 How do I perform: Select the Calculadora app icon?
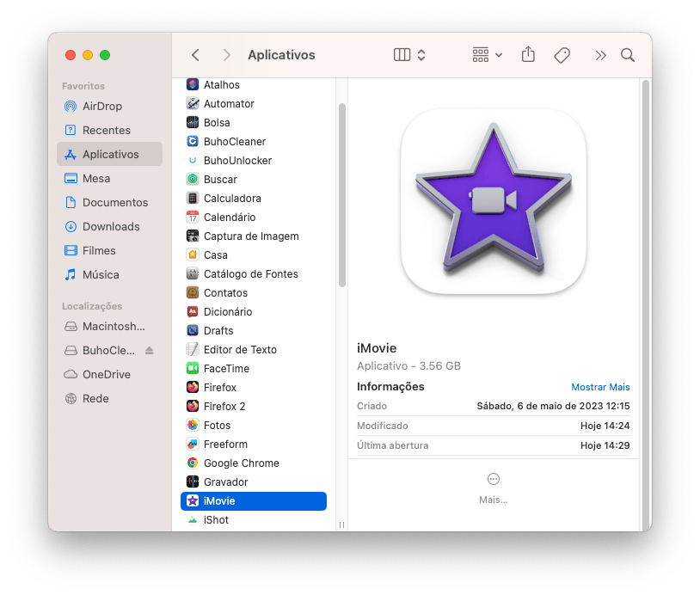[193, 198]
